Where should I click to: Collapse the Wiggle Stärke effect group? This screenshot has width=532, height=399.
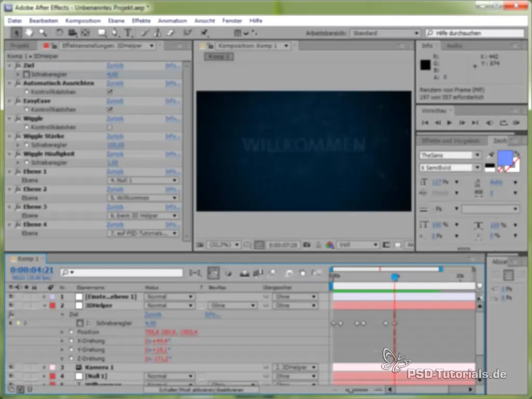click(9, 136)
